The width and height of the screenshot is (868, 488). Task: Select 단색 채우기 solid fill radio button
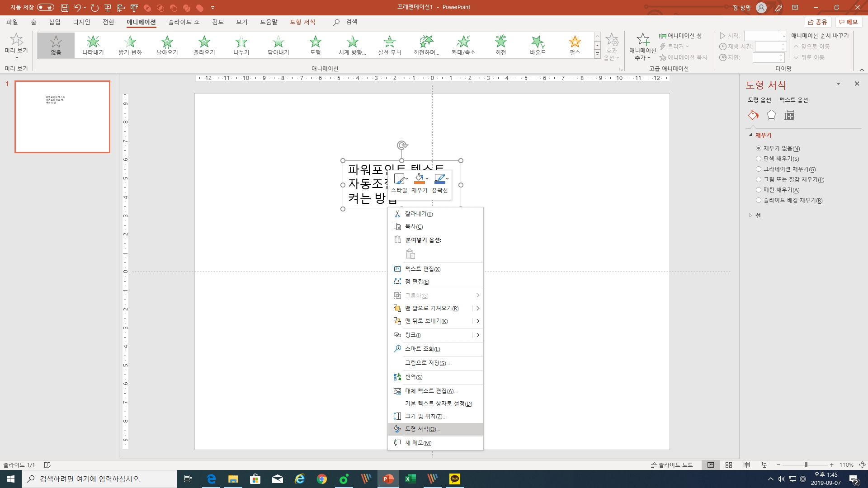(759, 159)
